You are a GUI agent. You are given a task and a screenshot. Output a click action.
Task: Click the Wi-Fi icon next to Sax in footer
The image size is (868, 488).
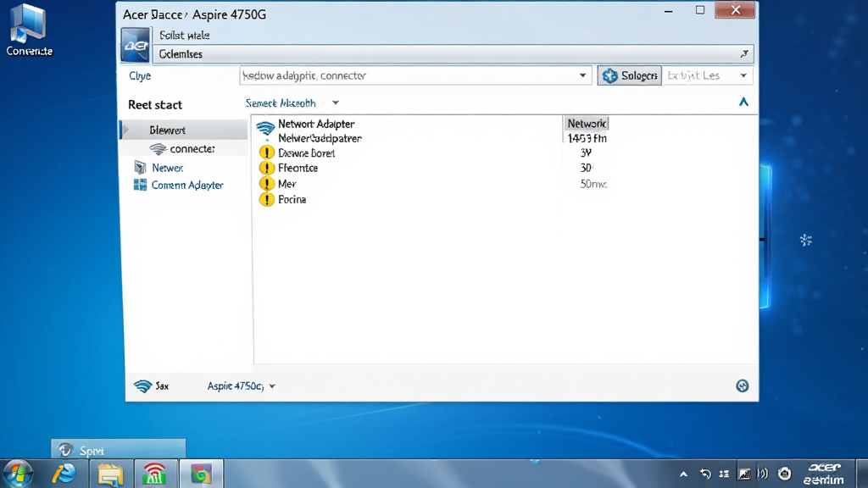click(x=142, y=385)
